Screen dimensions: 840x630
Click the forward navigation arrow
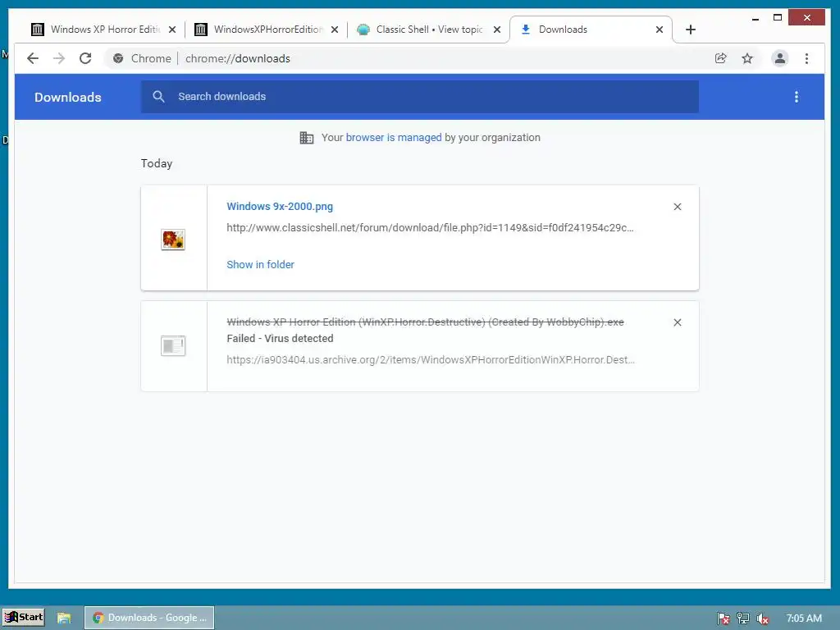[59, 58]
